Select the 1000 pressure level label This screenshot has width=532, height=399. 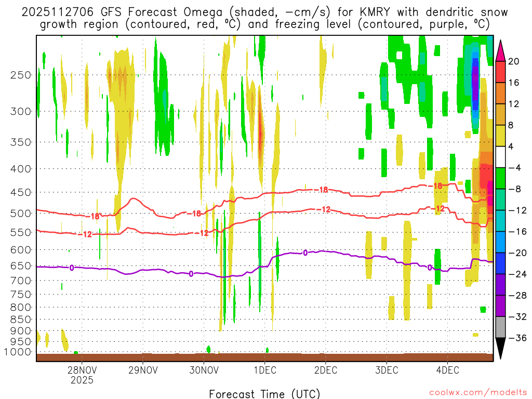(19, 352)
